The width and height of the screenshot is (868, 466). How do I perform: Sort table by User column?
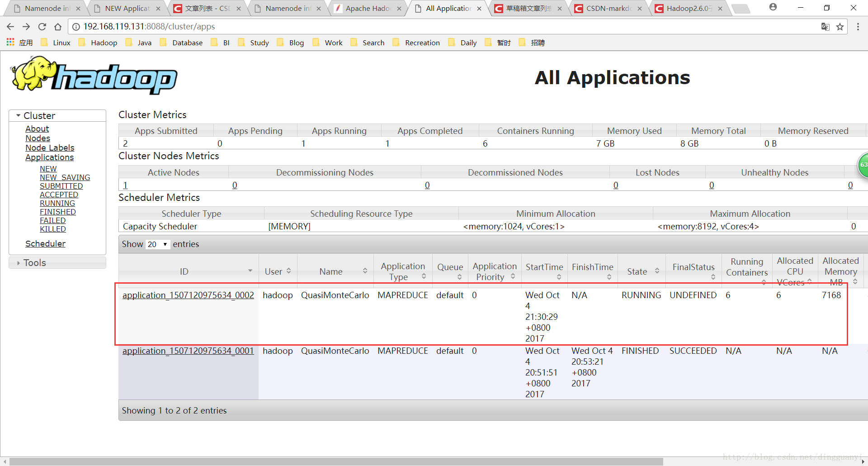tap(278, 271)
